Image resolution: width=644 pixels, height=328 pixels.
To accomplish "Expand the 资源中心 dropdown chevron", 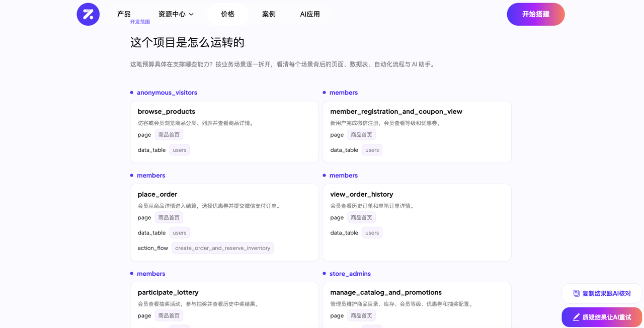I will coord(191,15).
